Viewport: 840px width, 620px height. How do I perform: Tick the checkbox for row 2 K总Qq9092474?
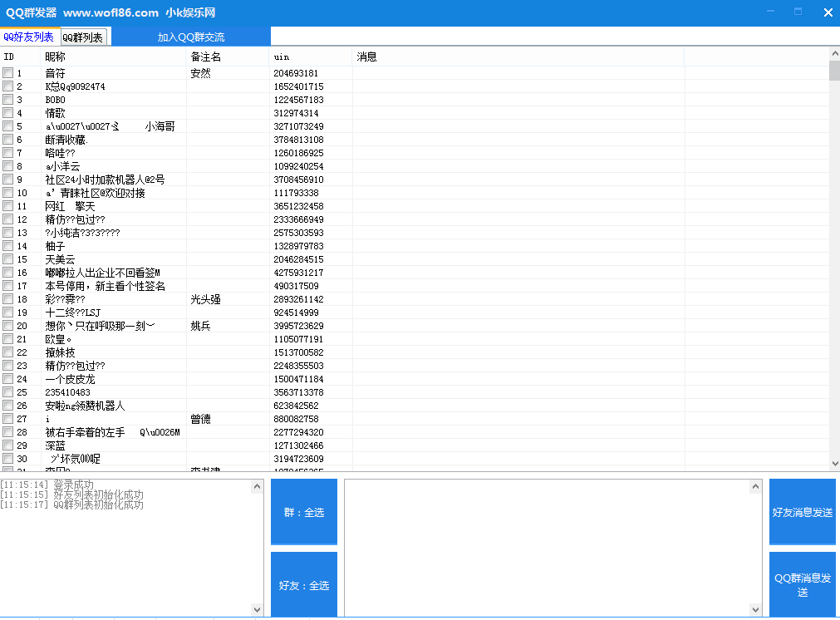click(8, 86)
